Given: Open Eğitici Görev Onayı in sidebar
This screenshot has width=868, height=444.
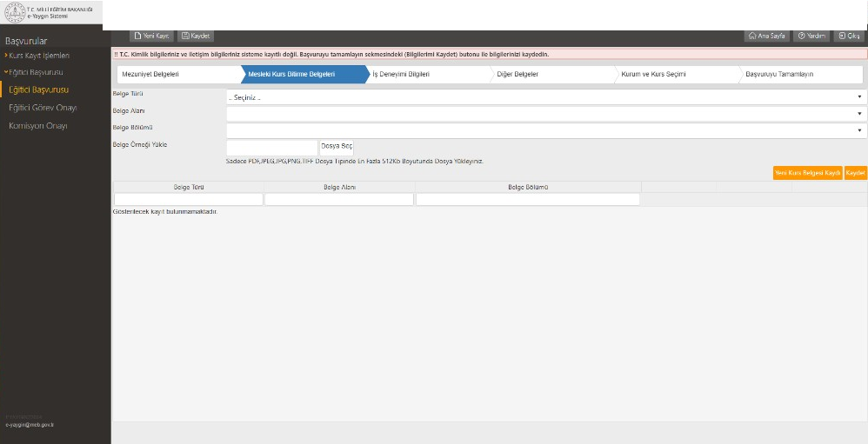Looking at the screenshot, I should point(43,108).
